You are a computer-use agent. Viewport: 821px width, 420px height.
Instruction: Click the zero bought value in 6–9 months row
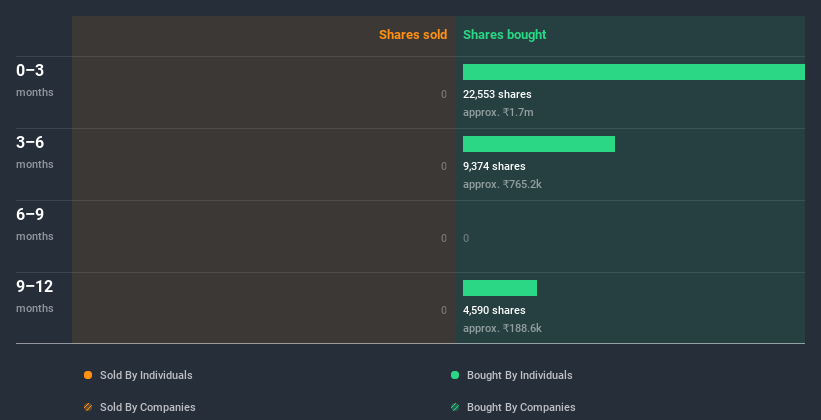(x=466, y=238)
